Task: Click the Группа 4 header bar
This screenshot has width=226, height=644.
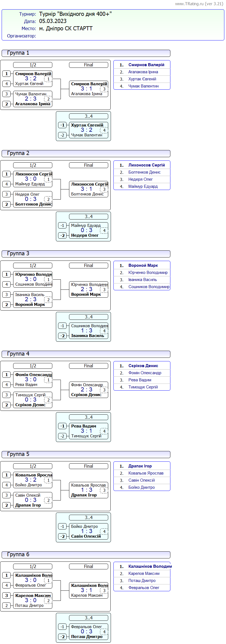Action: click(x=86, y=354)
